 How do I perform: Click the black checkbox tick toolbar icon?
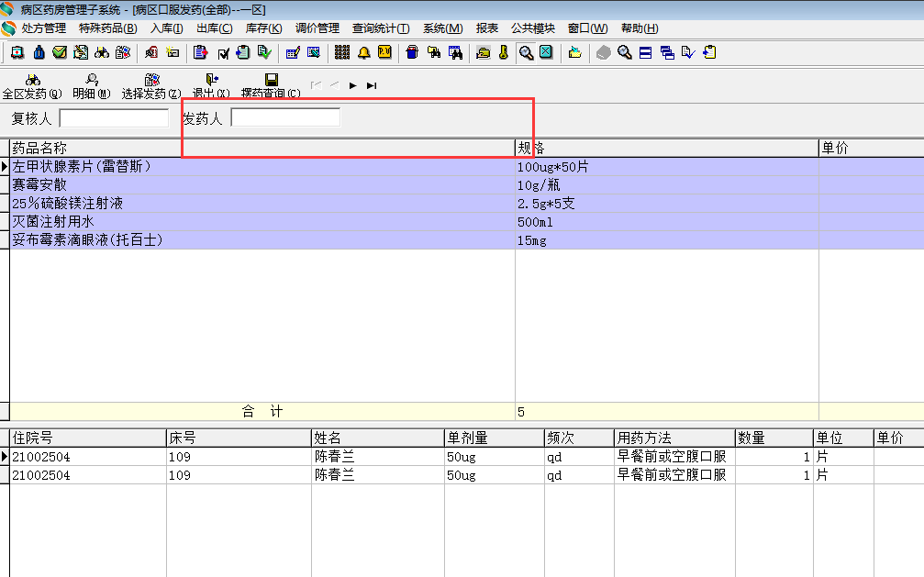pos(223,53)
